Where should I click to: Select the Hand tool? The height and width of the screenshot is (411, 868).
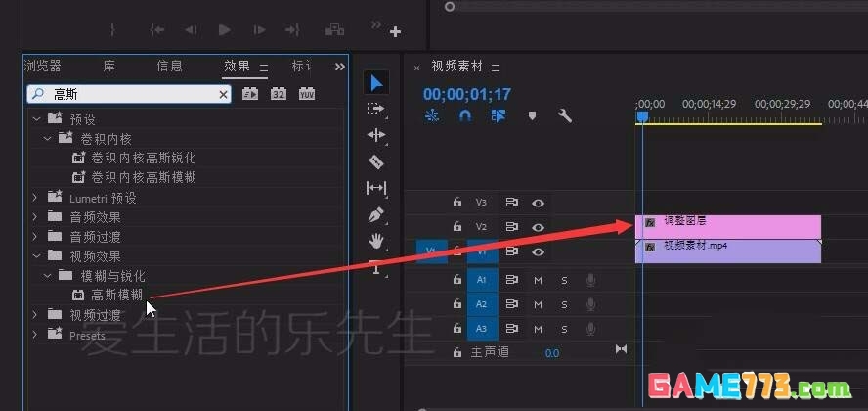pos(376,241)
